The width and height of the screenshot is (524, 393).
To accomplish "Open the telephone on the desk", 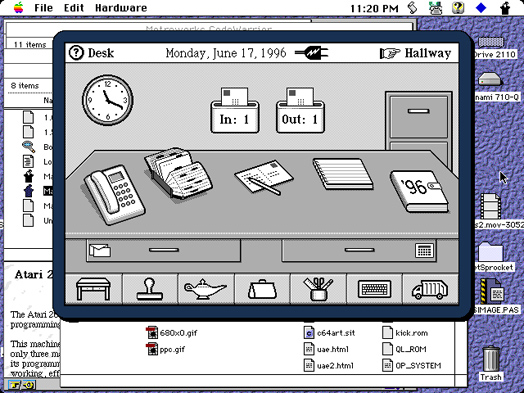I will coord(115,194).
